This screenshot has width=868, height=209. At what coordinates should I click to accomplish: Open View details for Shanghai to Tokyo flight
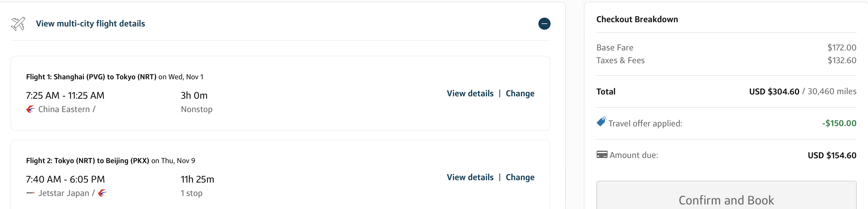(x=470, y=93)
